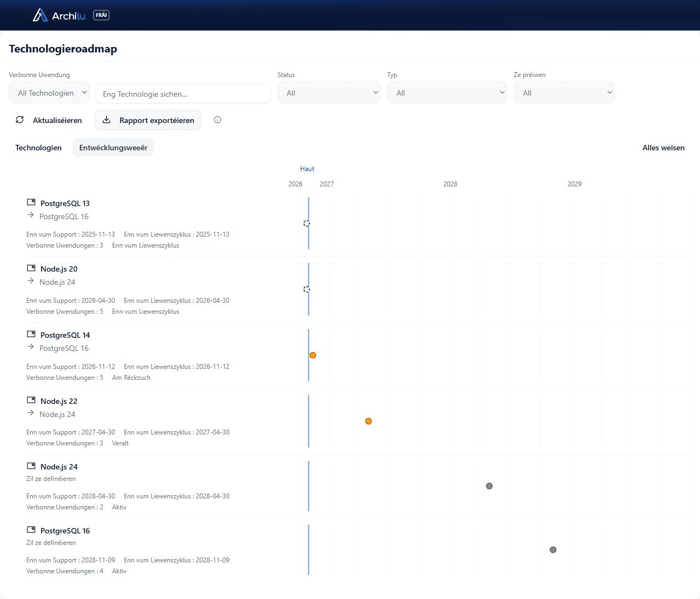700x599 pixels.
Task: Focus the Eng Technologie sichen search field
Action: coord(183,93)
